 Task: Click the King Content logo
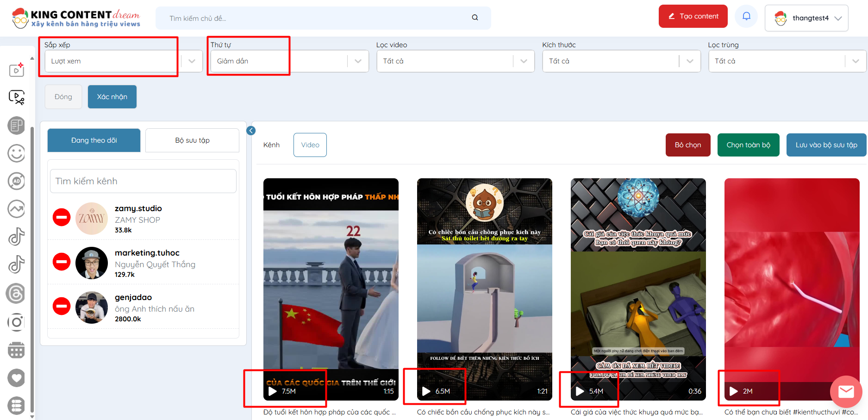pyautogui.click(x=76, y=18)
